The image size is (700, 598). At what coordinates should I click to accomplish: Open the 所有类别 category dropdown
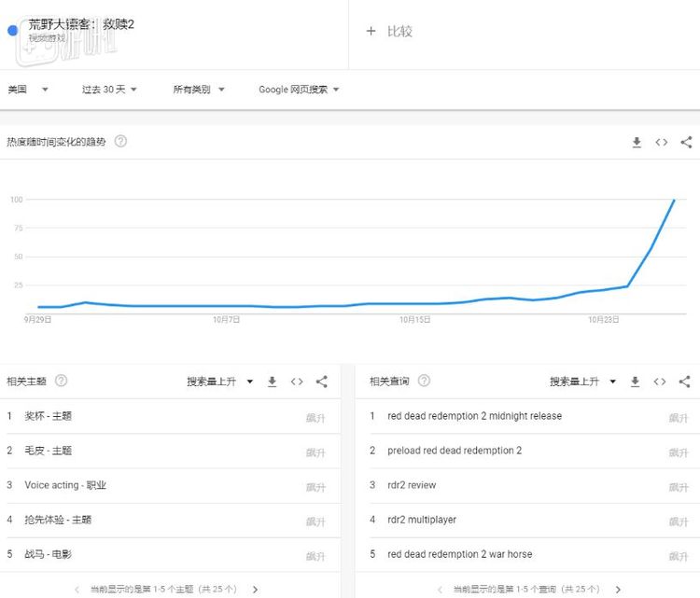(x=199, y=90)
